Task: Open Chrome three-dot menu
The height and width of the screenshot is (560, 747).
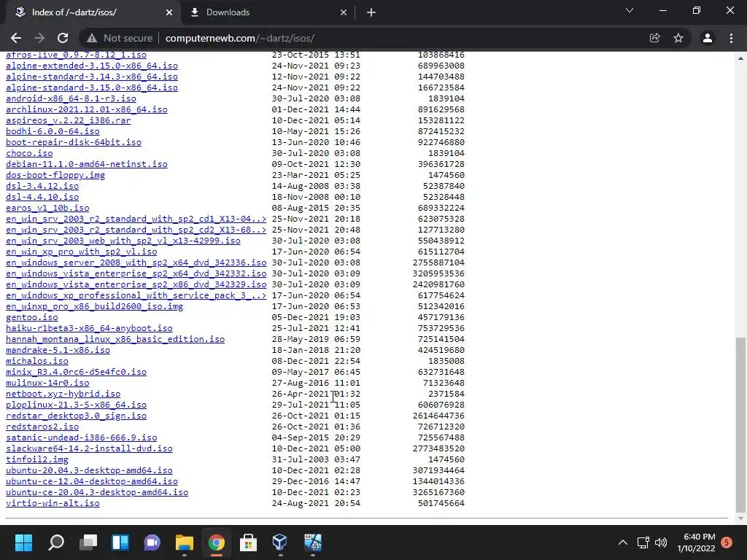Action: 731,38
